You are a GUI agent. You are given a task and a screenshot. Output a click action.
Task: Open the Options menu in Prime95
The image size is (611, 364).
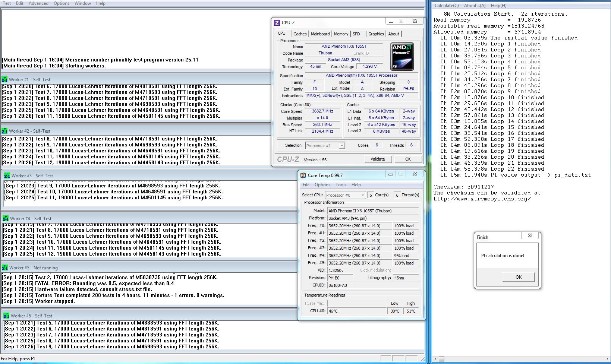(x=62, y=3)
